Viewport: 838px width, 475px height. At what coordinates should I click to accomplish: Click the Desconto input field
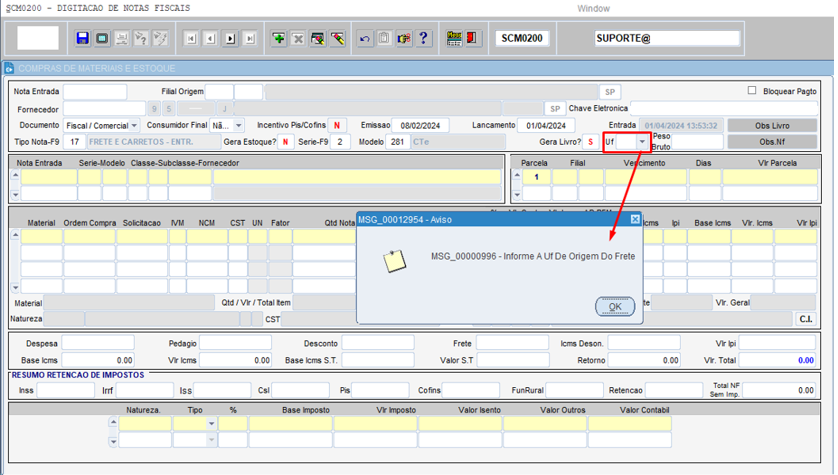point(378,344)
